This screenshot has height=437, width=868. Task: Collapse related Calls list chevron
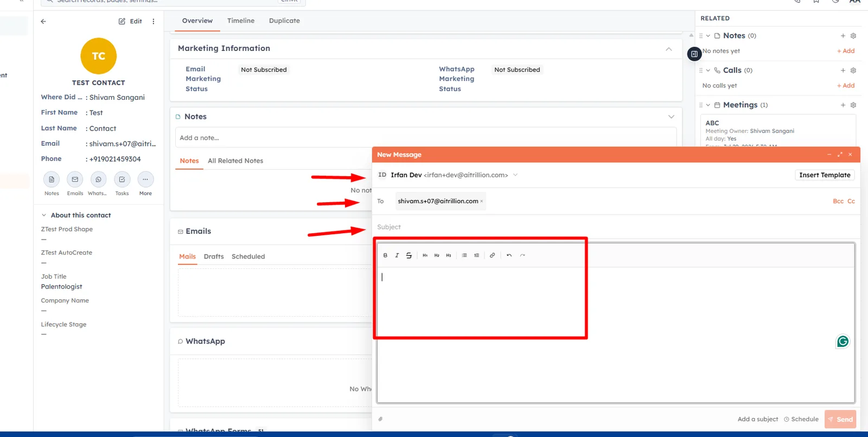708,70
